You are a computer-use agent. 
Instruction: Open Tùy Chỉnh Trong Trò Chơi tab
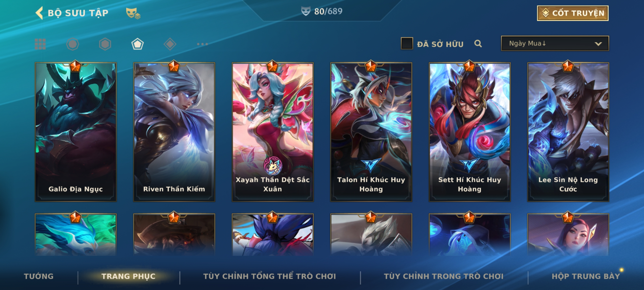click(444, 276)
